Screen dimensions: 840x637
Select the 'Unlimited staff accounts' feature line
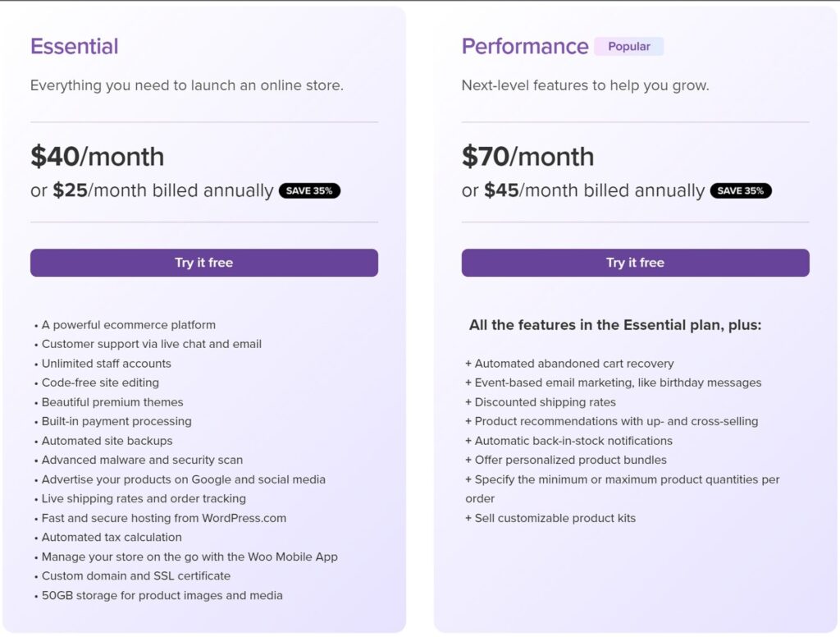tap(103, 364)
